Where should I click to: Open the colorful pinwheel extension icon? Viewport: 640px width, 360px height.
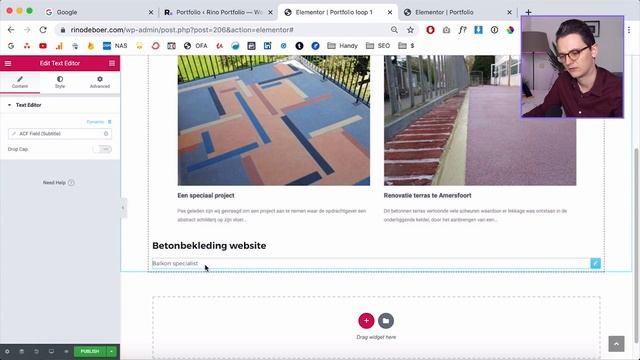click(x=510, y=30)
